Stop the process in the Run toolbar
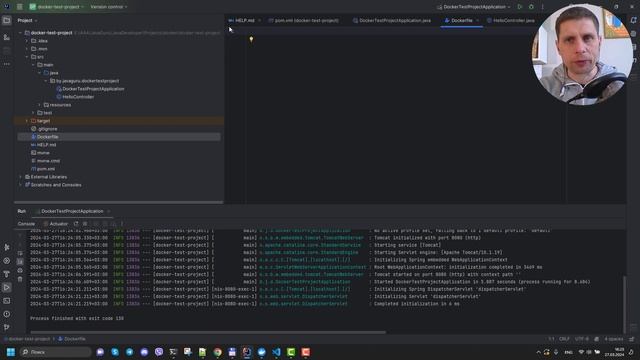Screen dimensions: 640x360 point(85,224)
